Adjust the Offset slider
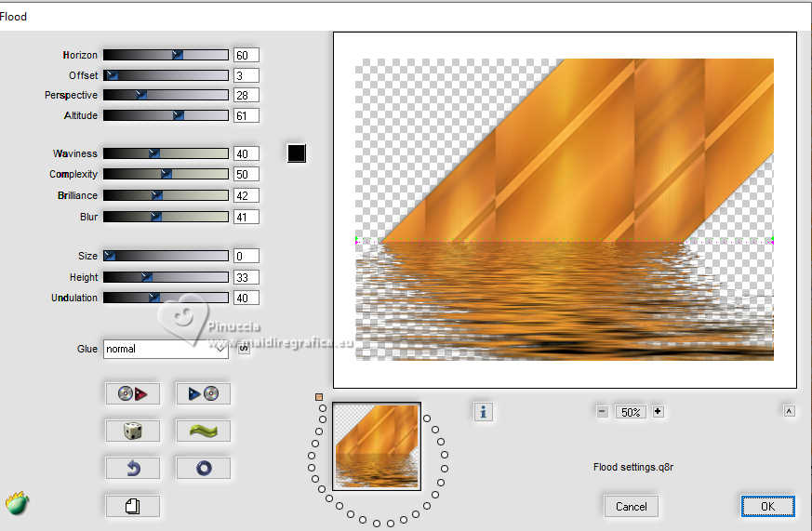 [x=166, y=75]
